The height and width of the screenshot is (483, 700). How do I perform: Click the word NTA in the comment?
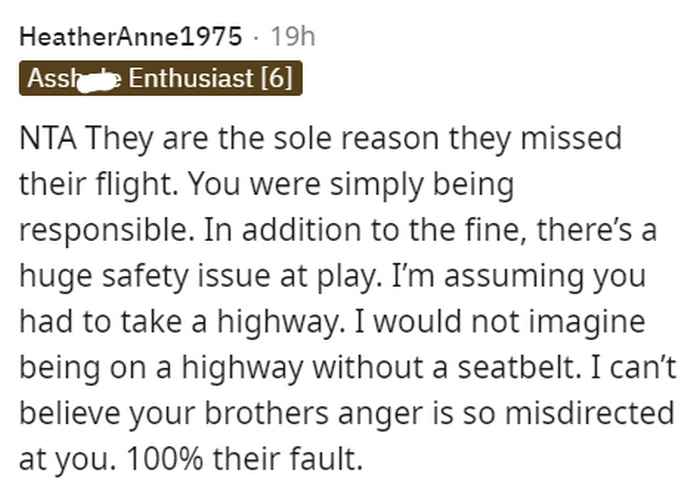(x=48, y=138)
